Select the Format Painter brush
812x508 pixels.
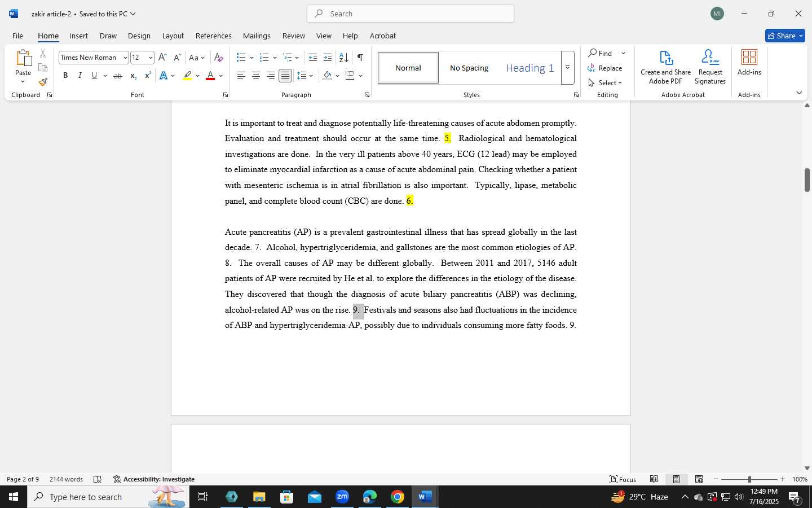click(43, 82)
